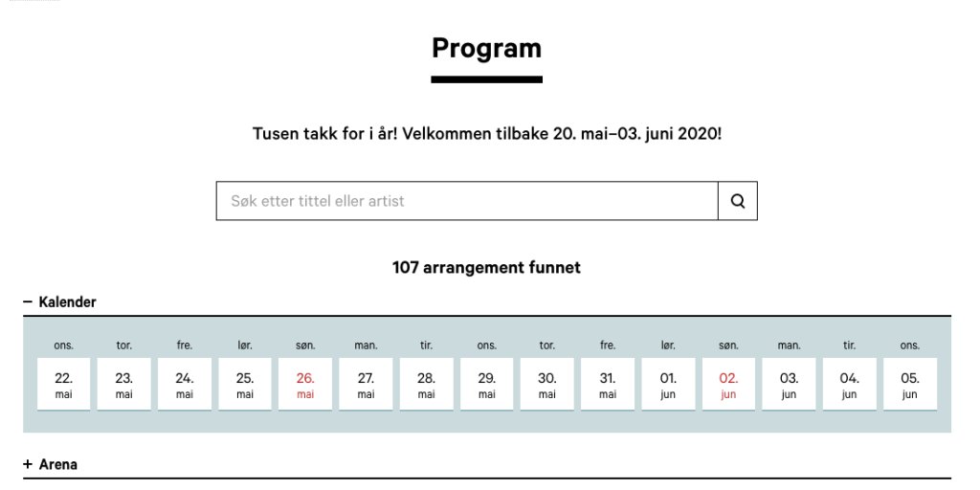Click the search magnifier icon
980x490 pixels.
(737, 201)
